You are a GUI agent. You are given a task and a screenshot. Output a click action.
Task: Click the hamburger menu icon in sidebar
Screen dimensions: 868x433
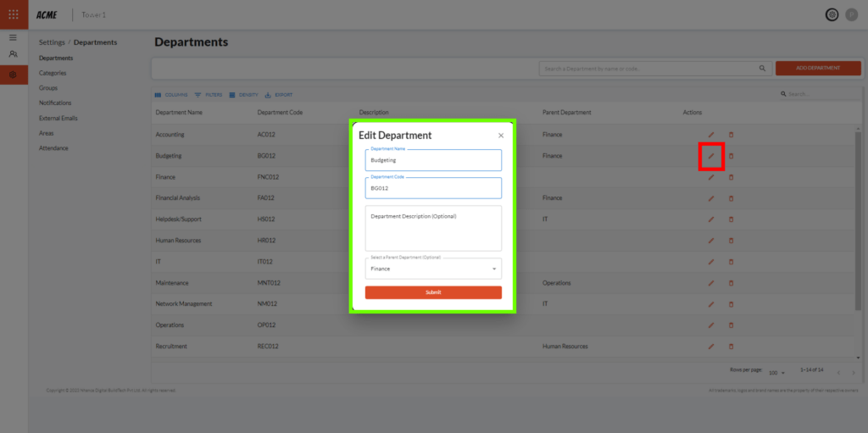pos(13,37)
